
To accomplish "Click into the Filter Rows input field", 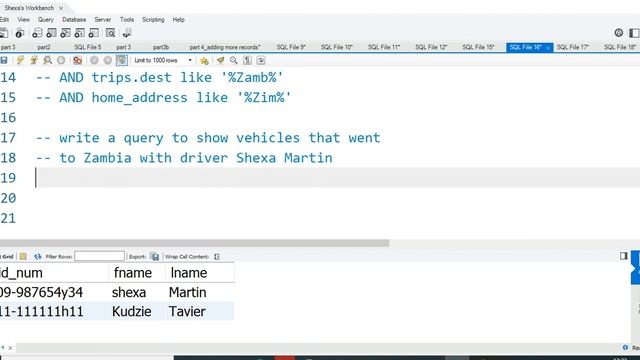I will click(x=100, y=256).
